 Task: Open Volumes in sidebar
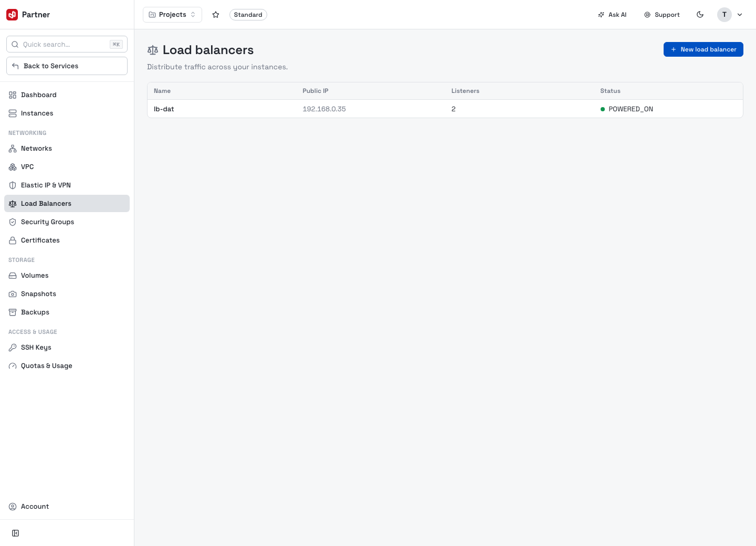(67, 276)
